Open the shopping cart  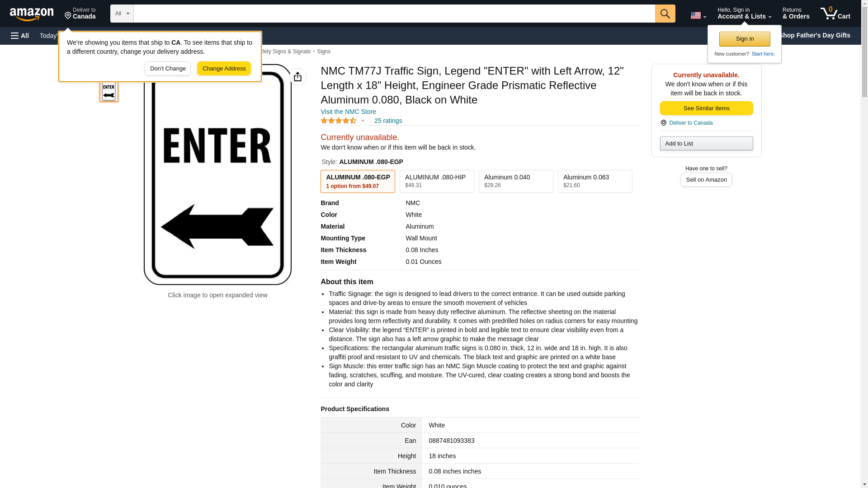click(835, 14)
